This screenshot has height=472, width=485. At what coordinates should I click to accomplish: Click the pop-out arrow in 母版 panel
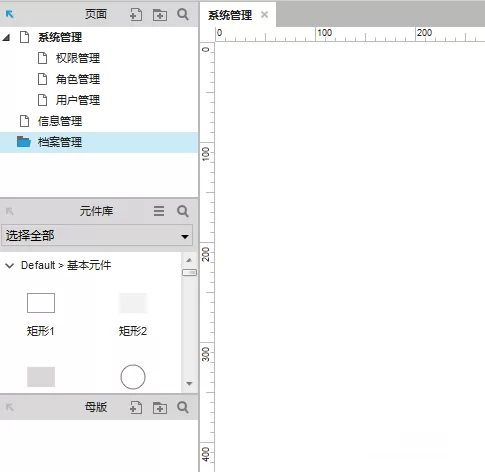click(x=10, y=407)
